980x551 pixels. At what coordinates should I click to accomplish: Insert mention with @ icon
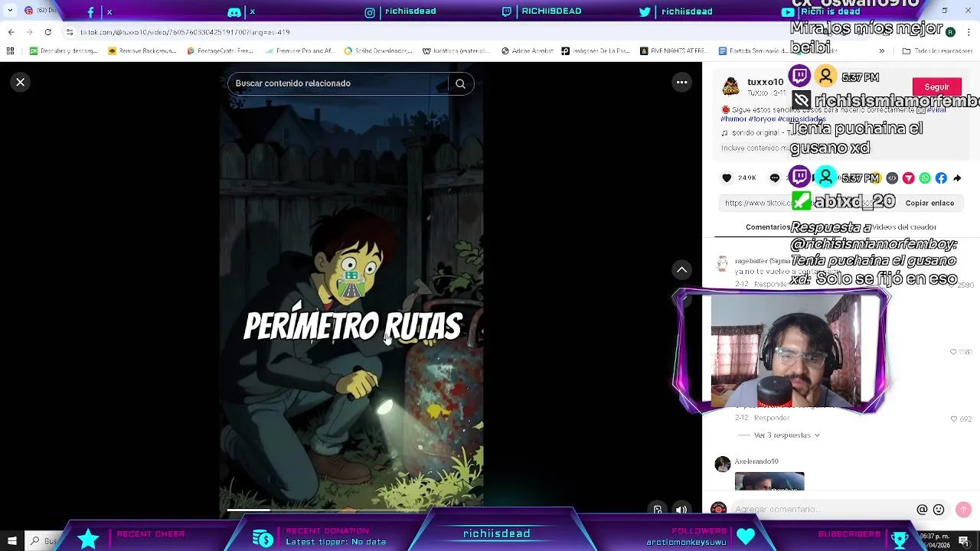pos(922,510)
